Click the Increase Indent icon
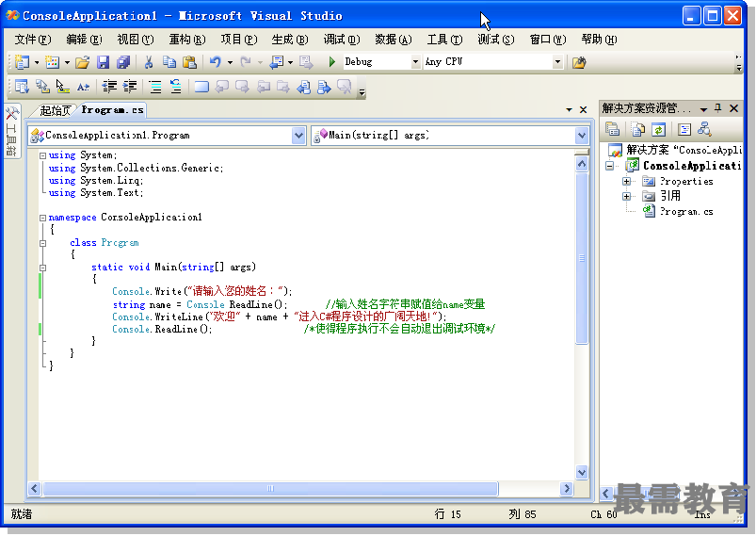 [x=130, y=87]
